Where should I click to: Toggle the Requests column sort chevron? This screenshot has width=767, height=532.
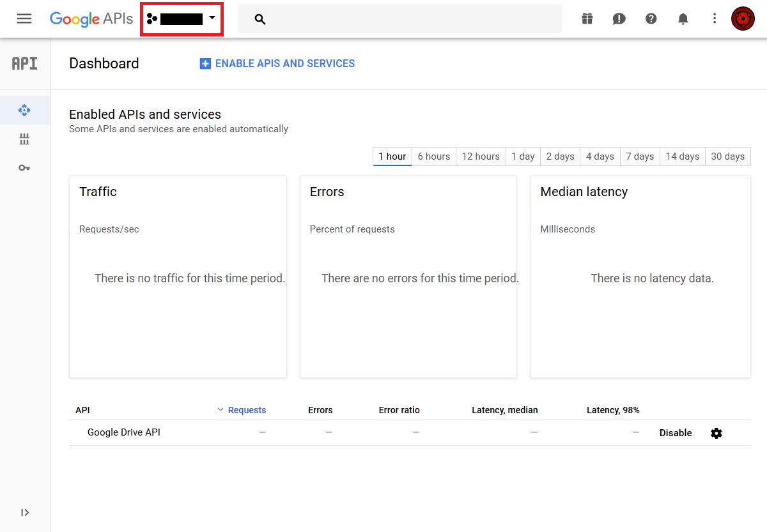(x=221, y=409)
